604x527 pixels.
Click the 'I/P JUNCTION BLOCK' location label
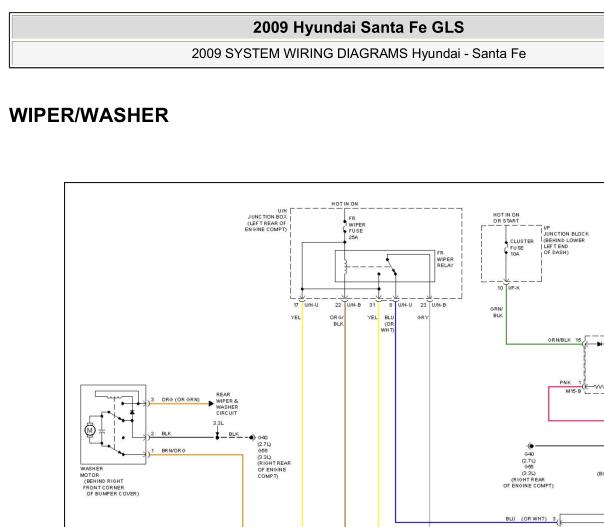566,240
